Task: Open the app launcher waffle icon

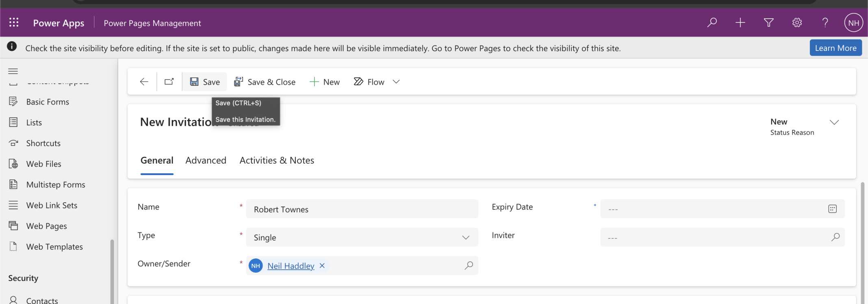Action: (x=14, y=23)
